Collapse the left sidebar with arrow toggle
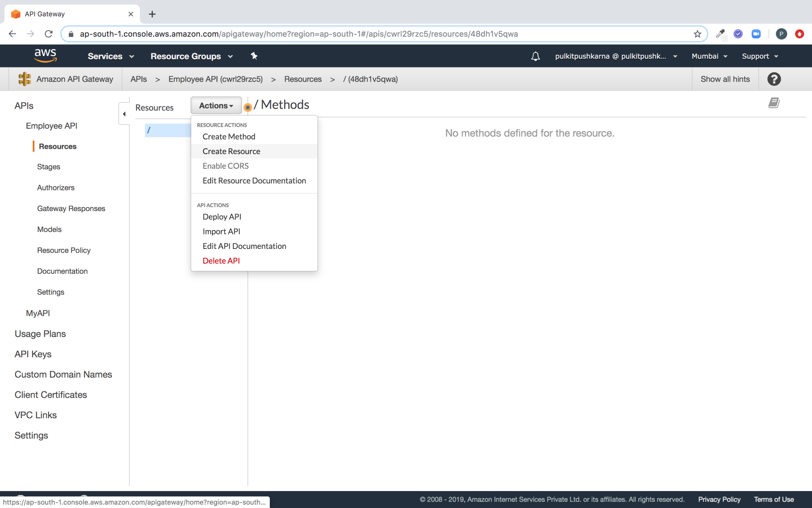 (x=124, y=114)
